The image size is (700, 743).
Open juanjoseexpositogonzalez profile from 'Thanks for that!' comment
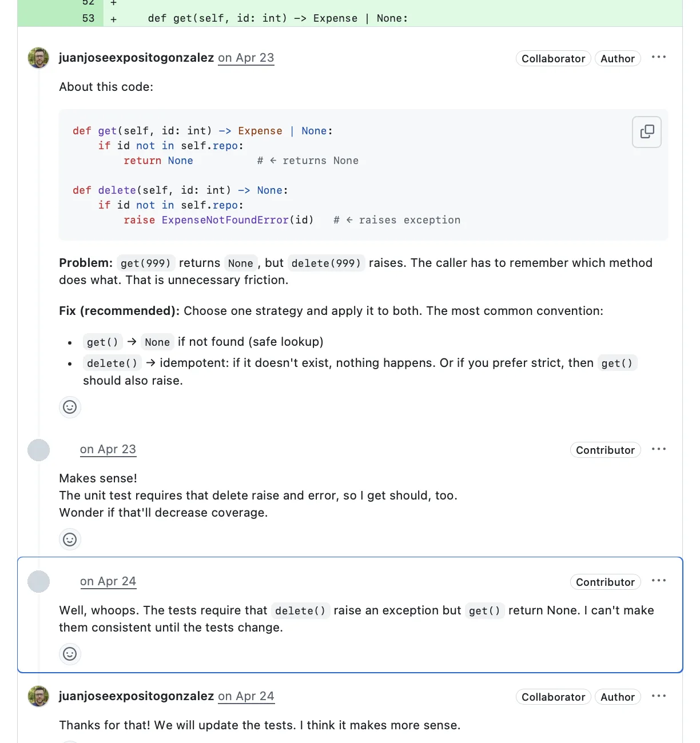tap(136, 696)
